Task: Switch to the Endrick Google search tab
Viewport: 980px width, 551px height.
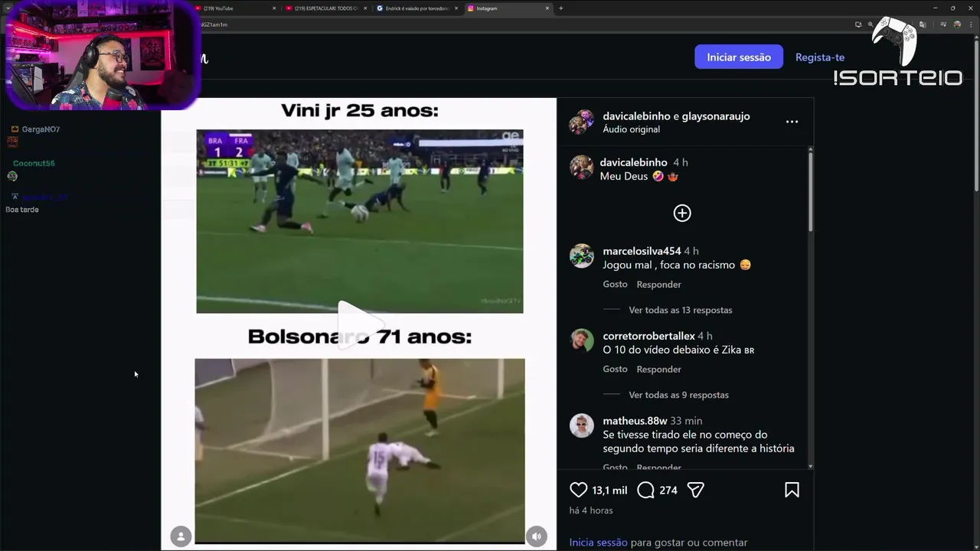Action: tap(417, 8)
